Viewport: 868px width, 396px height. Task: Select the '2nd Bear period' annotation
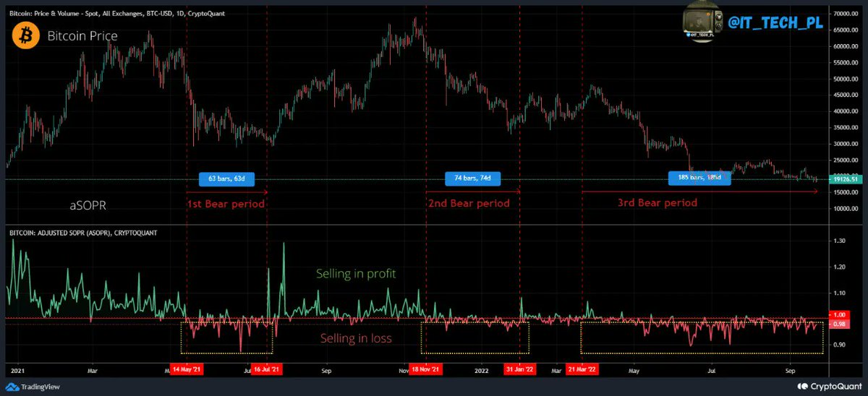469,203
